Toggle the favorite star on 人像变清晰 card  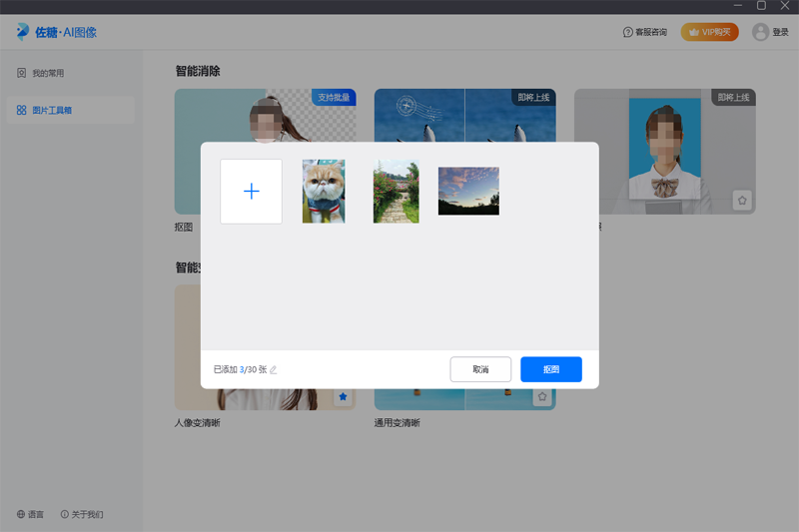click(343, 396)
